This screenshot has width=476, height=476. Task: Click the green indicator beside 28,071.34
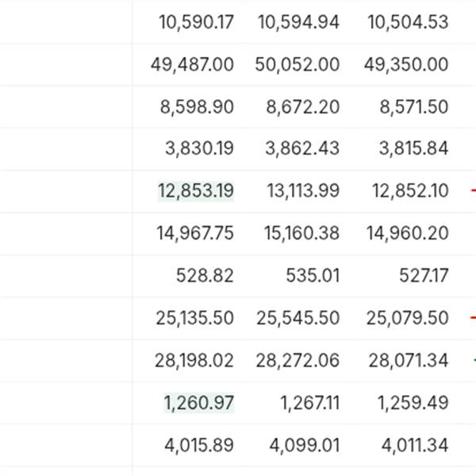[474, 360]
